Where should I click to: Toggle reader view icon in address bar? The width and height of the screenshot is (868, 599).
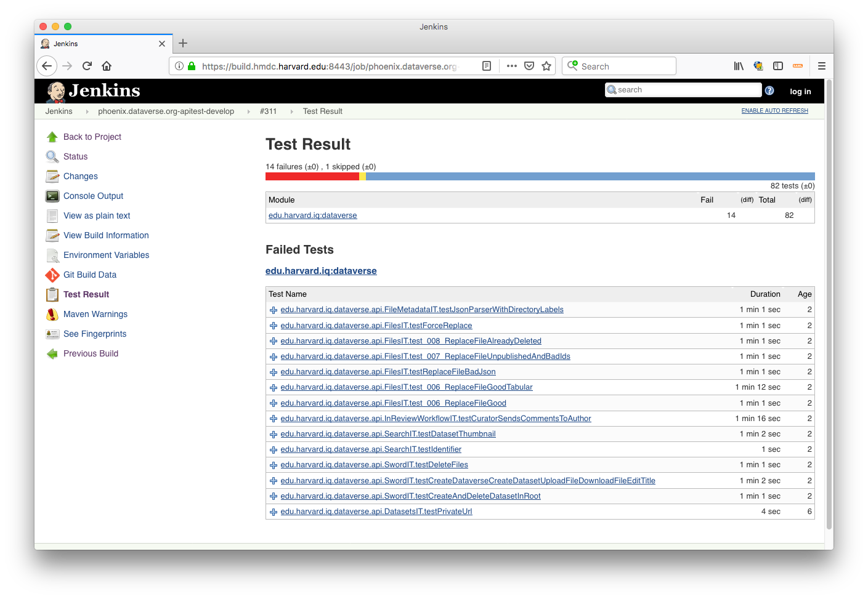tap(487, 66)
